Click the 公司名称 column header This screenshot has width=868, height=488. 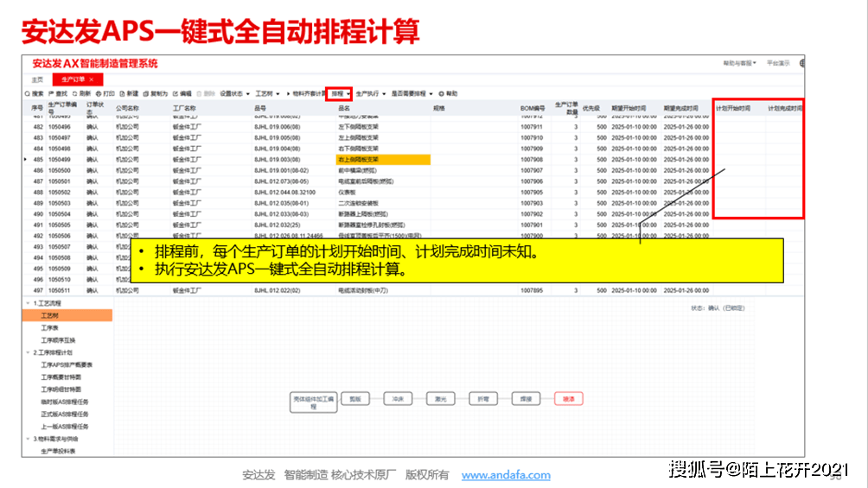point(127,109)
